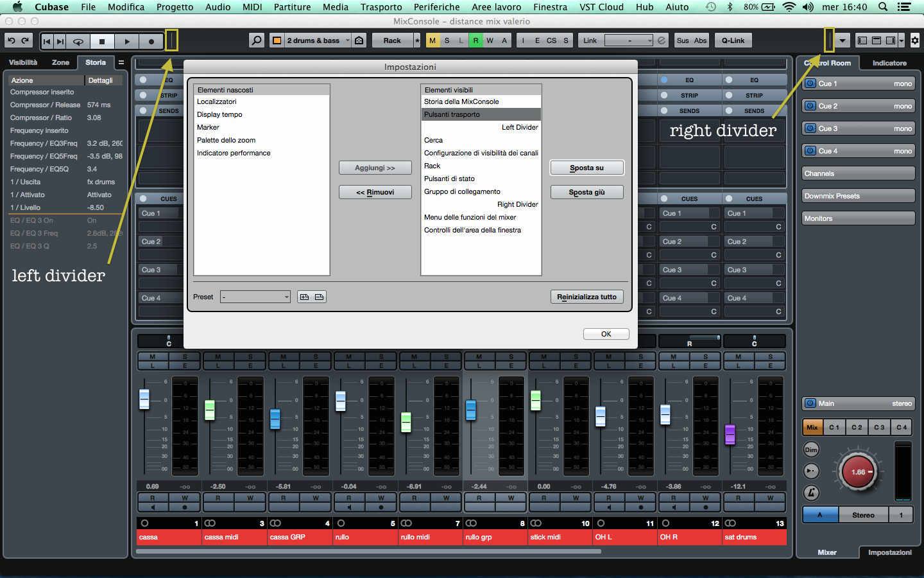924x578 pixels.
Task: Toggle Cue 3 power button in Control Room
Action: point(810,128)
